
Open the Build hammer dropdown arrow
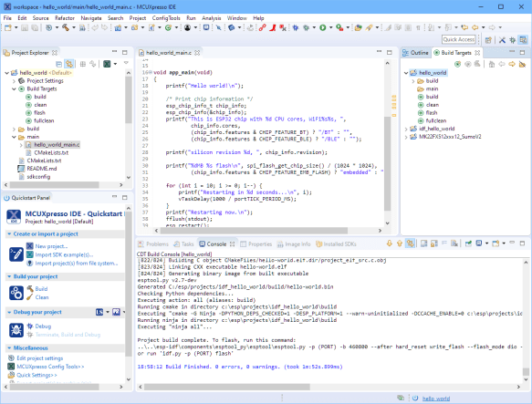pos(74,27)
